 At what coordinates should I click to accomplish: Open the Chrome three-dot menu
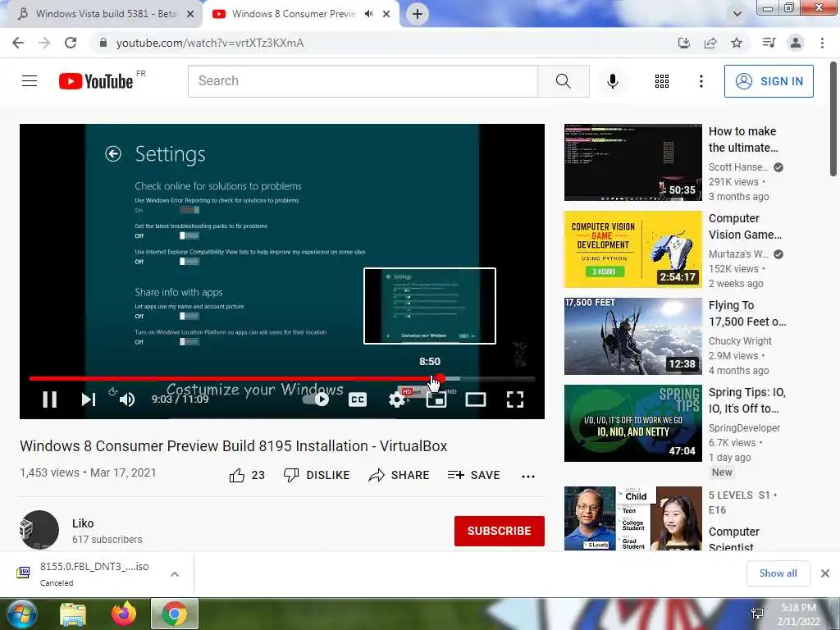point(822,43)
